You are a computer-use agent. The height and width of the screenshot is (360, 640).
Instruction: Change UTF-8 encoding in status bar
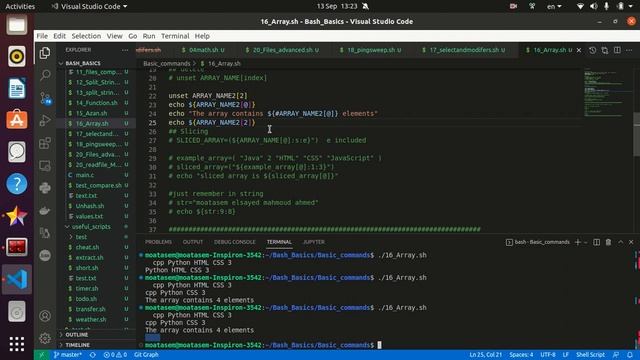point(548,355)
